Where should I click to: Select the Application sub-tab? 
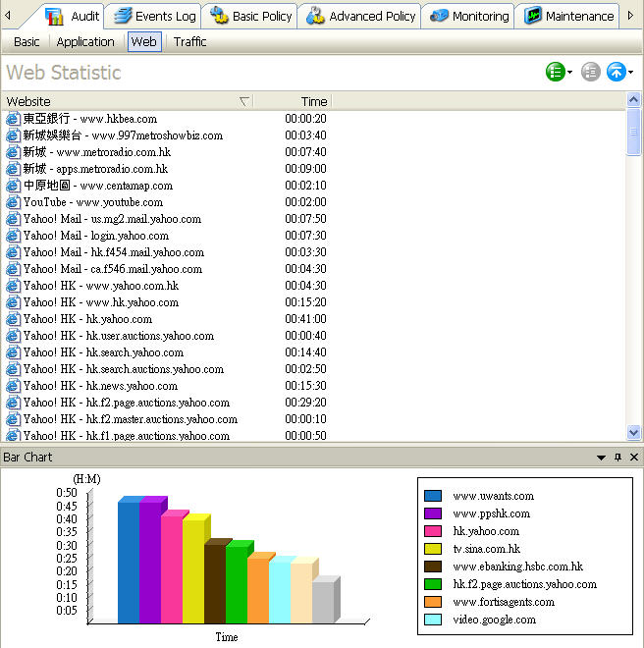coord(85,42)
